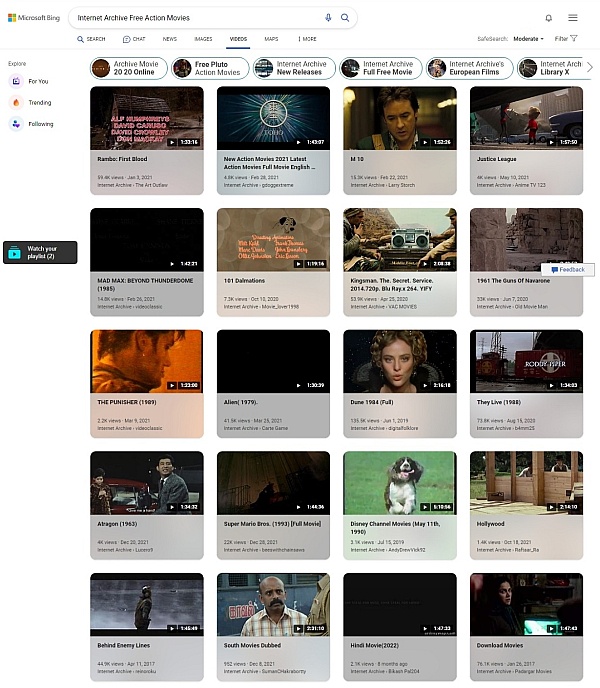600x688 pixels.
Task: Click play icon on Kingsman thumbnail
Action: click(x=425, y=264)
